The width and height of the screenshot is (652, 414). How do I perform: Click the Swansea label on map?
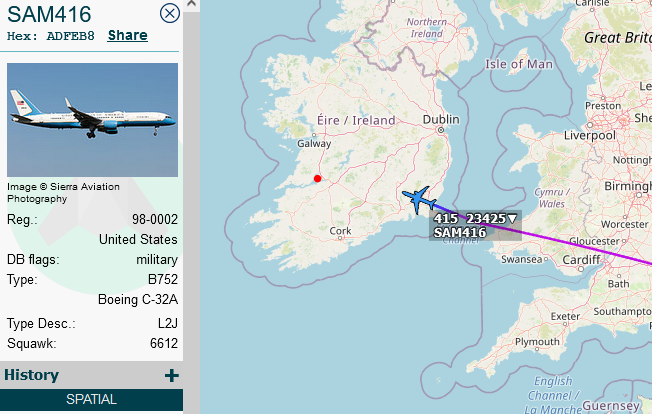pos(521,259)
